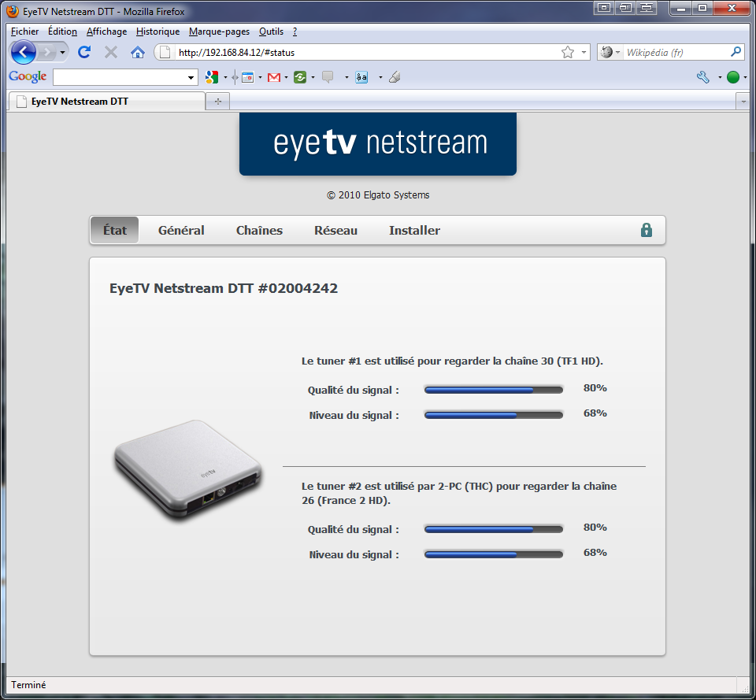Screen dimensions: 756x700
Task: Open the dropdown beside the calendar icon
Action: click(261, 77)
